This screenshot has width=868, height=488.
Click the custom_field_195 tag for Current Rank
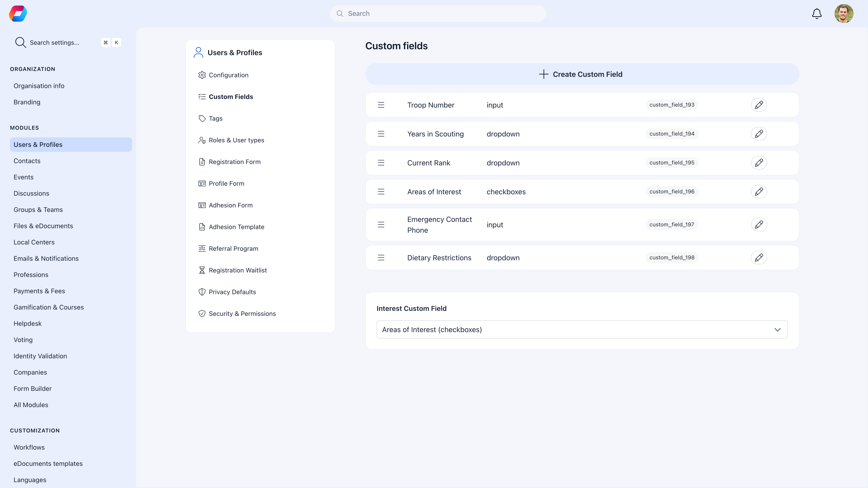point(671,163)
